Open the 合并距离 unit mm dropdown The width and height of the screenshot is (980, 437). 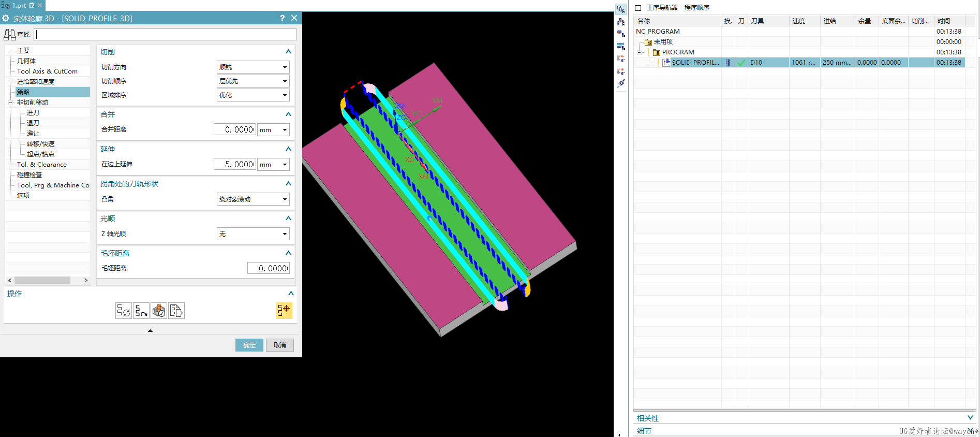tap(273, 130)
